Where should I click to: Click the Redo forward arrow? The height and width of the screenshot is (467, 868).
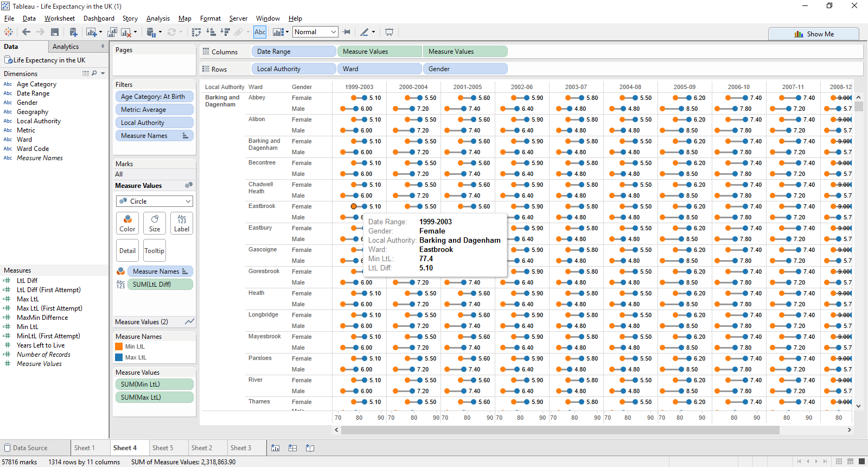pos(40,32)
